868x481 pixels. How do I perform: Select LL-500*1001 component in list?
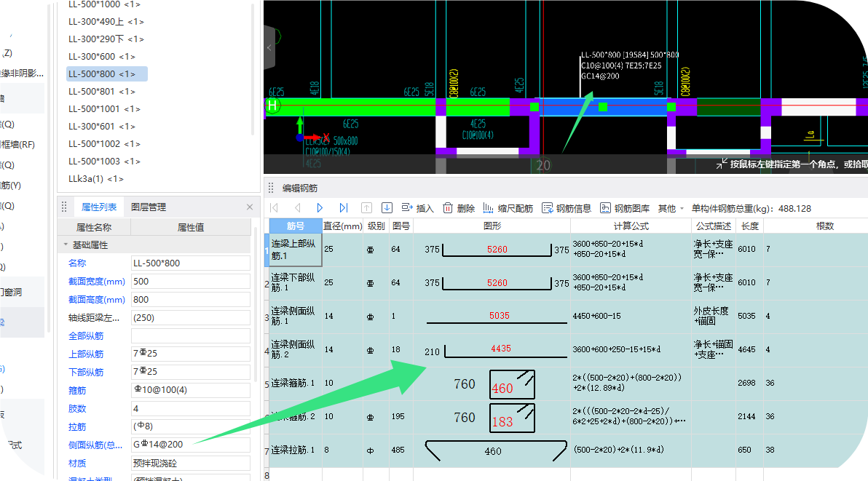pyautogui.click(x=105, y=109)
